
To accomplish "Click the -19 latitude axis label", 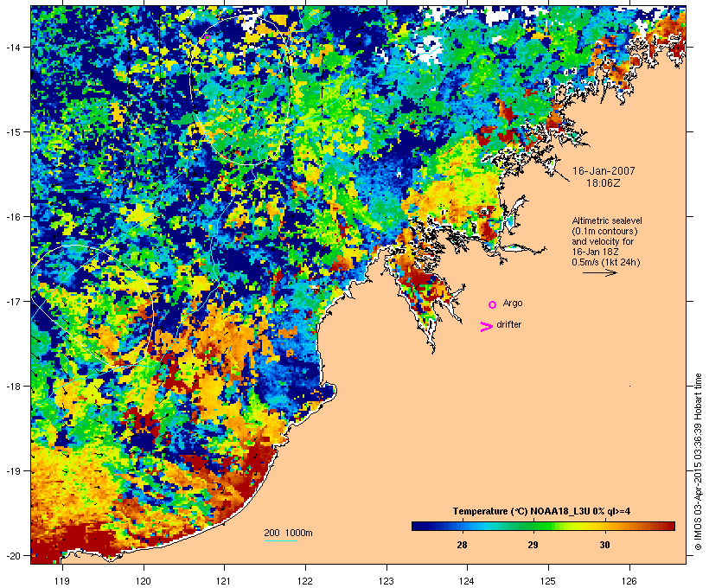I will (x=12, y=471).
